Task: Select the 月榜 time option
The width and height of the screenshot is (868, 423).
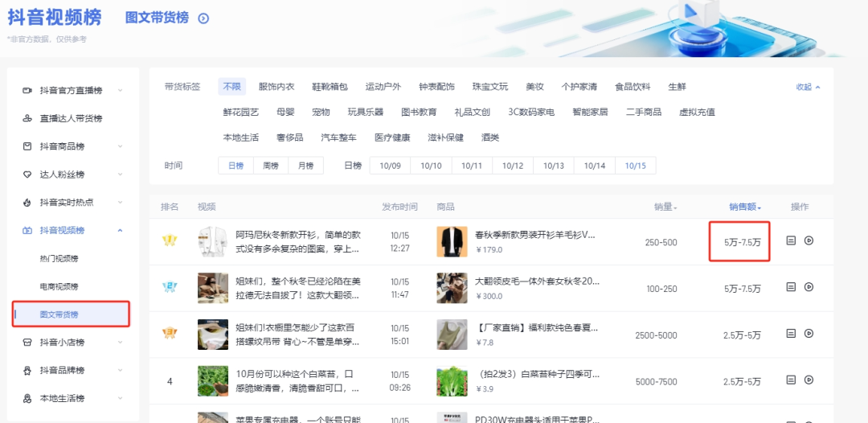Action: coord(305,166)
